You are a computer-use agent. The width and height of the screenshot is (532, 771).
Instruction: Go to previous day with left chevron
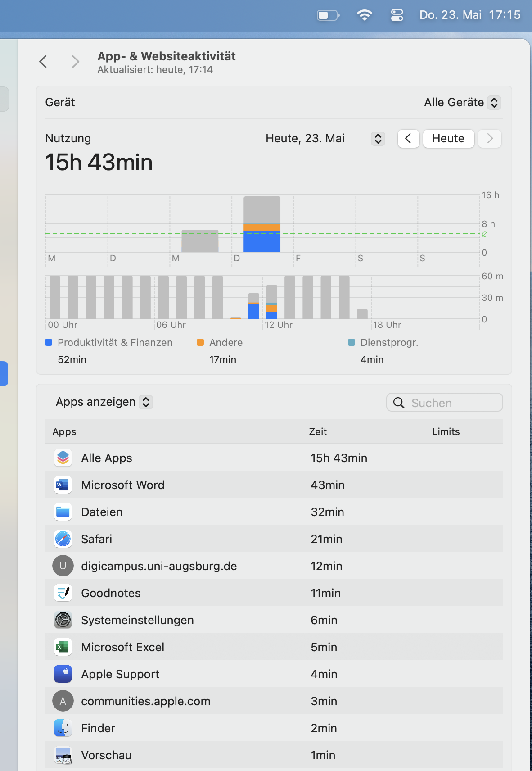click(x=408, y=139)
